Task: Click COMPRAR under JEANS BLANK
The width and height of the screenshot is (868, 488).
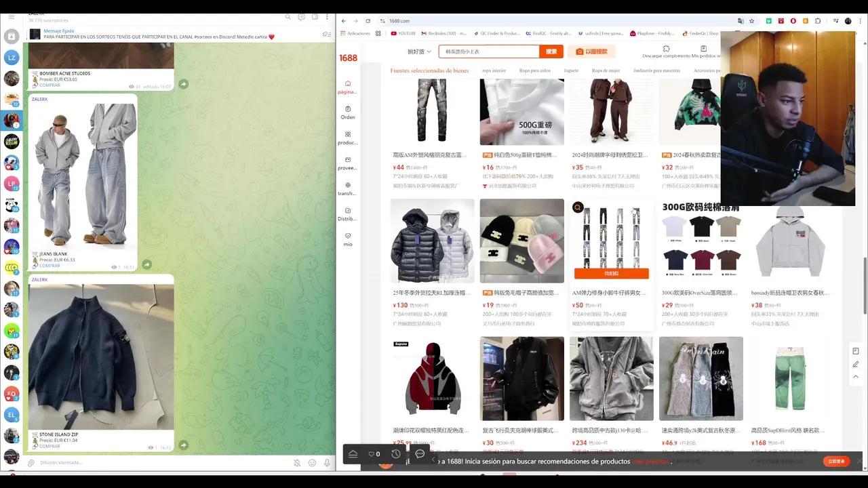Action: 50,266
